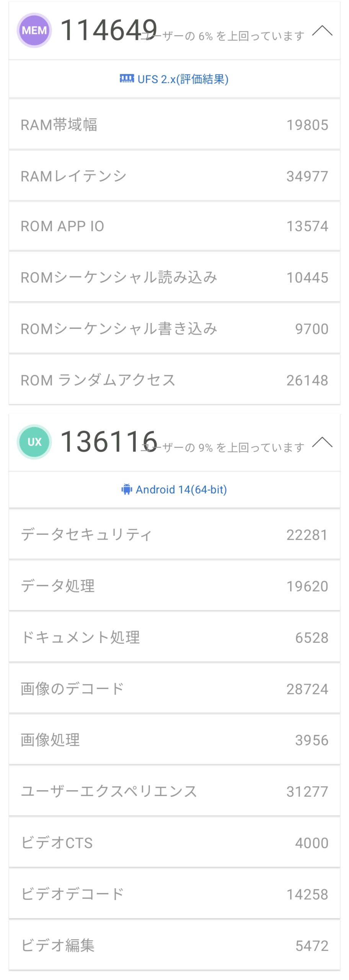Select the ドキュメント処理 row
The width and height of the screenshot is (349, 980).
coord(174,637)
